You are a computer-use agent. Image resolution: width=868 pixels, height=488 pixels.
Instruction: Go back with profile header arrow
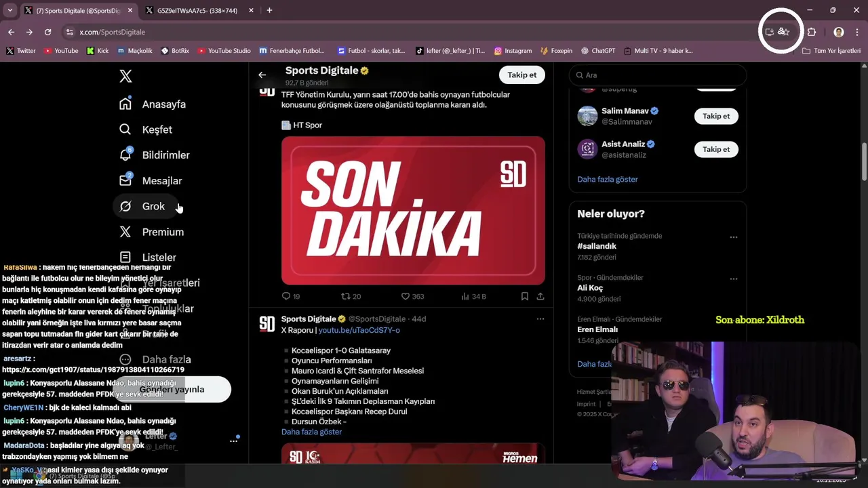(262, 75)
